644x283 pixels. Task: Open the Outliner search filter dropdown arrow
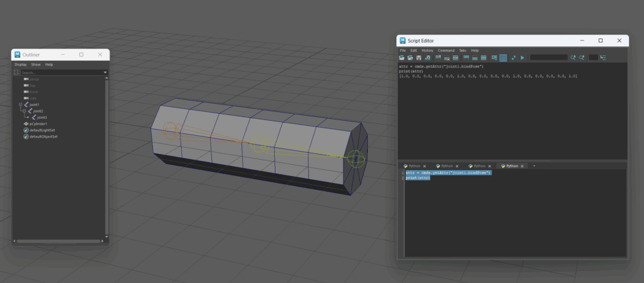coord(105,73)
